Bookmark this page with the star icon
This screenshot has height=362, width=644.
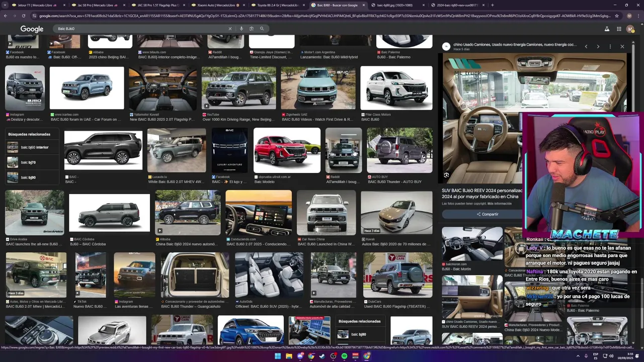click(617, 16)
